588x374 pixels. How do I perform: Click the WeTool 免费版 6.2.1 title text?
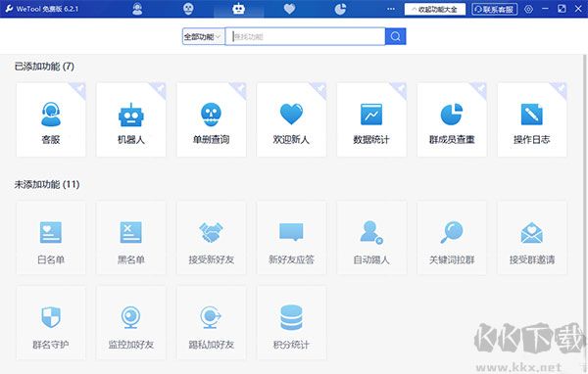pos(47,9)
